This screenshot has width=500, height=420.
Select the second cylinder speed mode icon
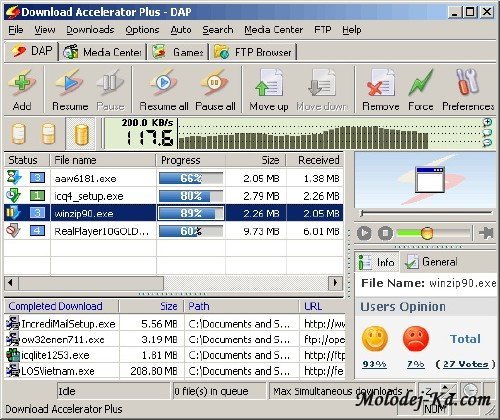[48, 133]
